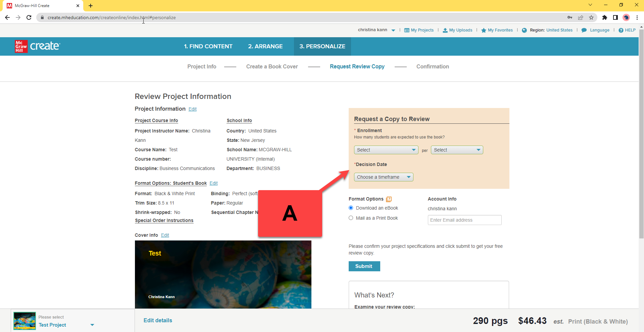Switch to the 1. FIND CONTENT tab
This screenshot has width=644, height=332.
click(208, 46)
